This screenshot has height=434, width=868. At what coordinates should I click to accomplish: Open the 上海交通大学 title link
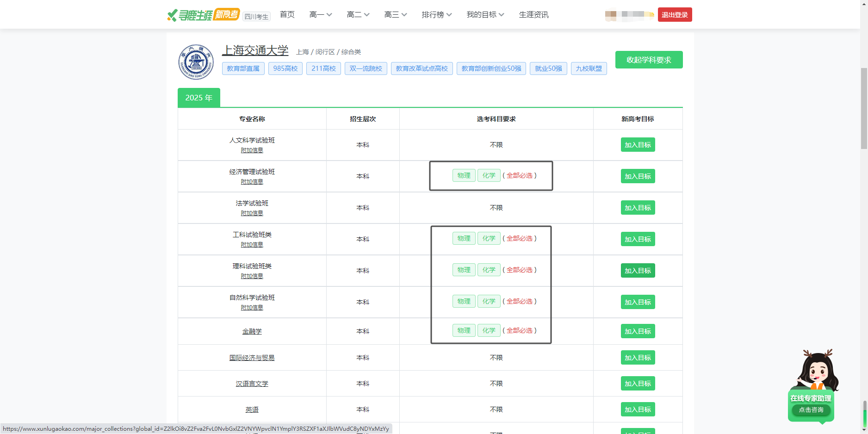click(255, 50)
